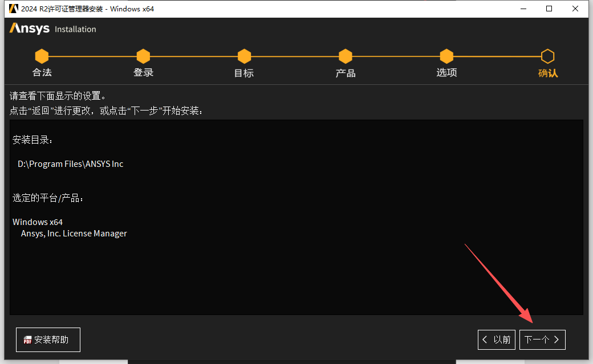Screen dimensions: 593x364
Task: Click the Ansys, Inc. License Manager product entry
Action: tap(74, 233)
